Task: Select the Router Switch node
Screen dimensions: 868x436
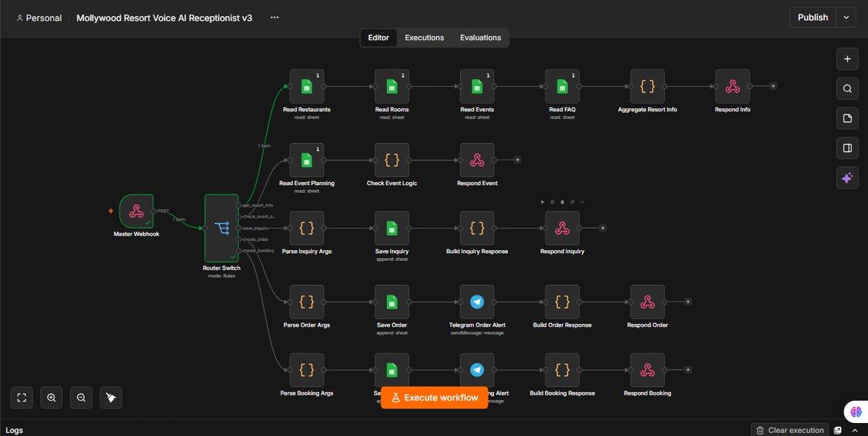Action: click(222, 228)
